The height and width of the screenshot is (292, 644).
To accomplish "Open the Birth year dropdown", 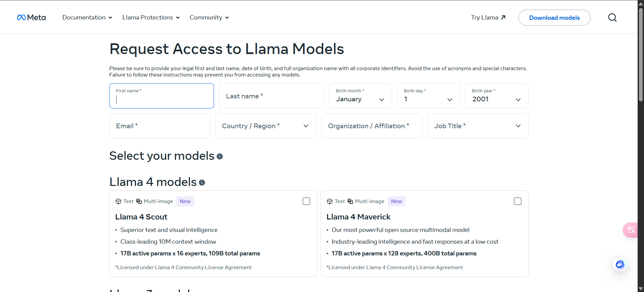I will (x=496, y=96).
